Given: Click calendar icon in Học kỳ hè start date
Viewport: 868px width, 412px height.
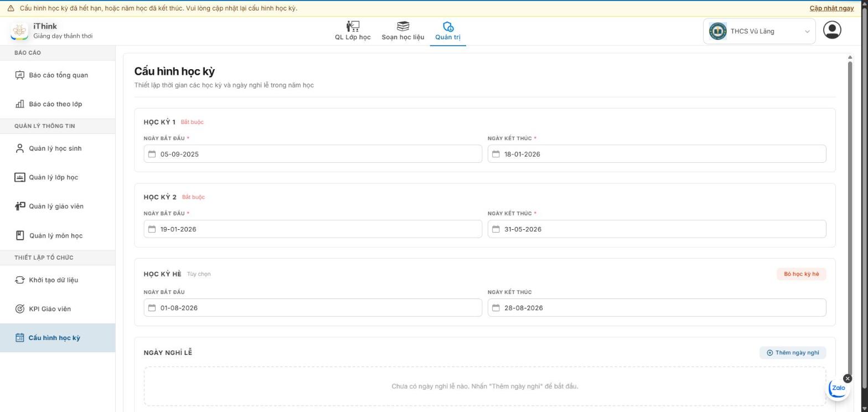Looking at the screenshot, I should click(x=152, y=308).
